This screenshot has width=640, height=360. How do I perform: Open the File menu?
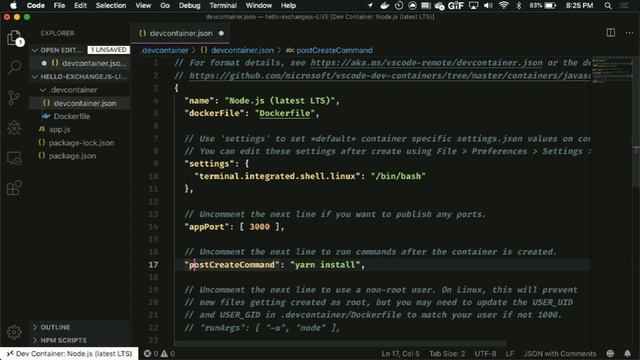pyautogui.click(x=59, y=5)
